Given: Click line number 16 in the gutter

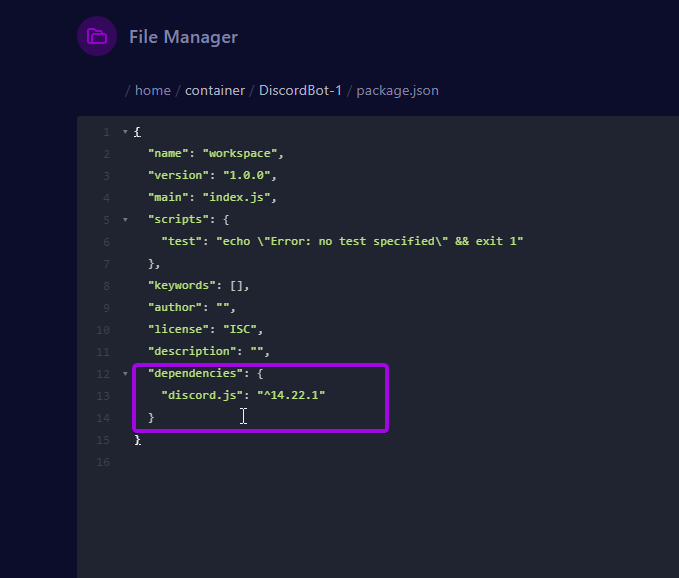Looking at the screenshot, I should click(x=105, y=461).
